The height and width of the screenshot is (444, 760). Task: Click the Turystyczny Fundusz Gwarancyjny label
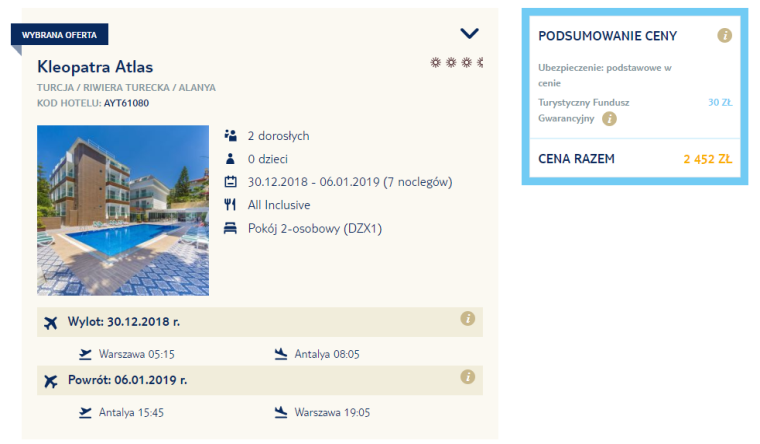(584, 110)
